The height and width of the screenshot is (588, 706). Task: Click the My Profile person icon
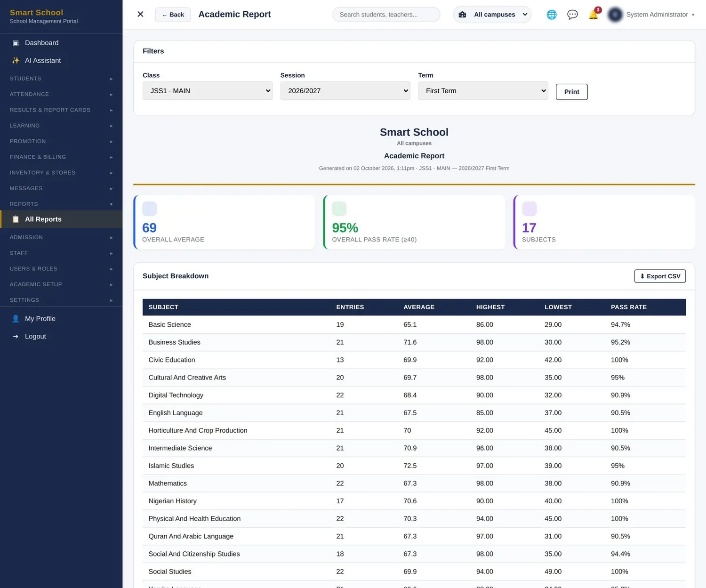pyautogui.click(x=16, y=319)
